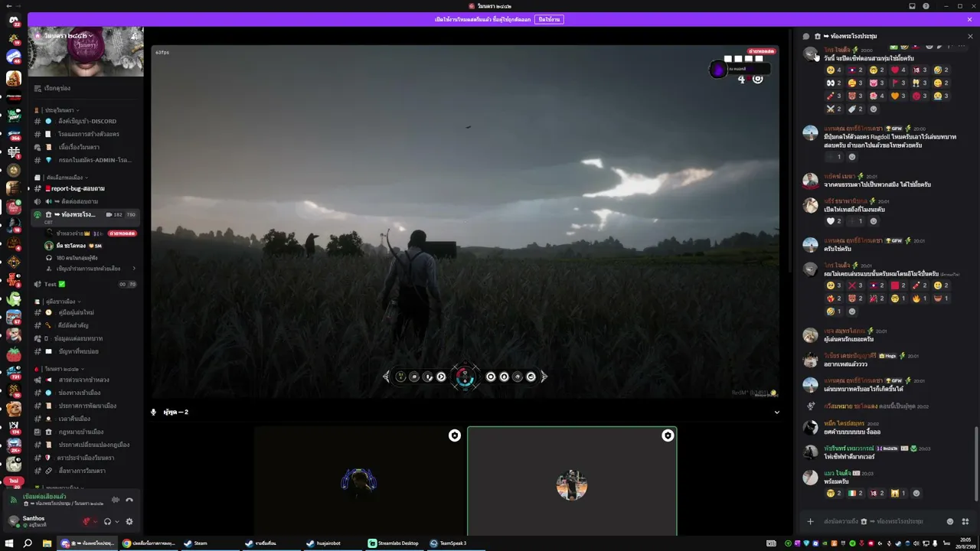The image size is (980, 551).
Task: Open Windows taskbar search
Action: coord(28,543)
